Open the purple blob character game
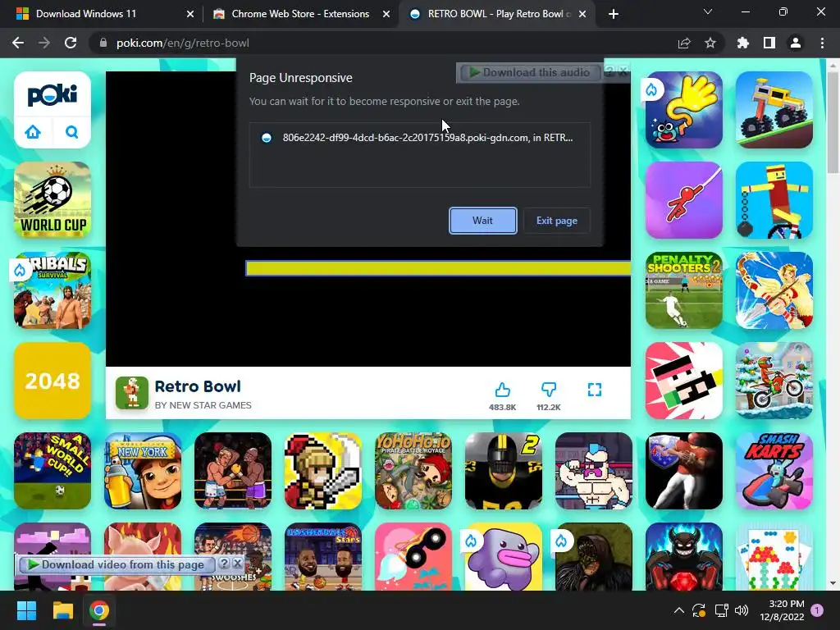Screen dimensions: 840x630 (504, 557)
